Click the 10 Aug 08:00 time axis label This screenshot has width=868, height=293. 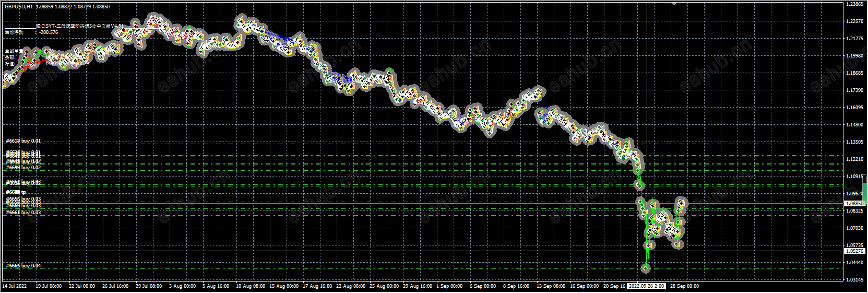click(x=249, y=286)
